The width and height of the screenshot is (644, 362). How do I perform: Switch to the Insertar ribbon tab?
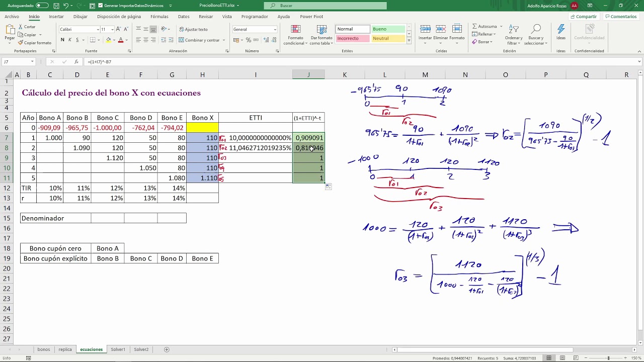click(x=56, y=17)
